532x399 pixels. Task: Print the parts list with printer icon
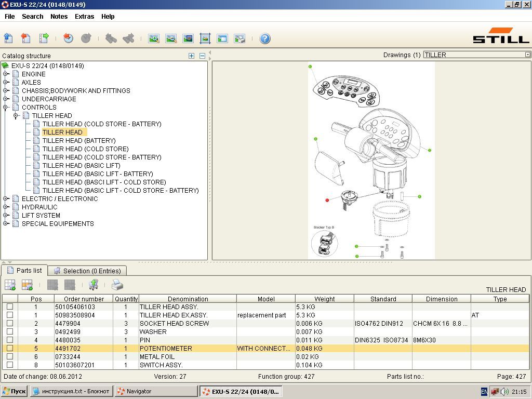tap(117, 285)
